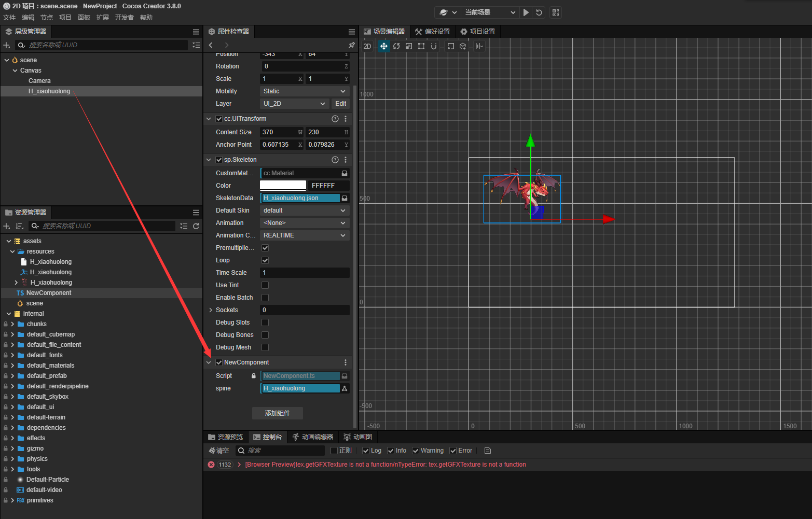The image size is (812, 519).
Task: Uncheck the Warning filter in console
Action: [x=416, y=451]
